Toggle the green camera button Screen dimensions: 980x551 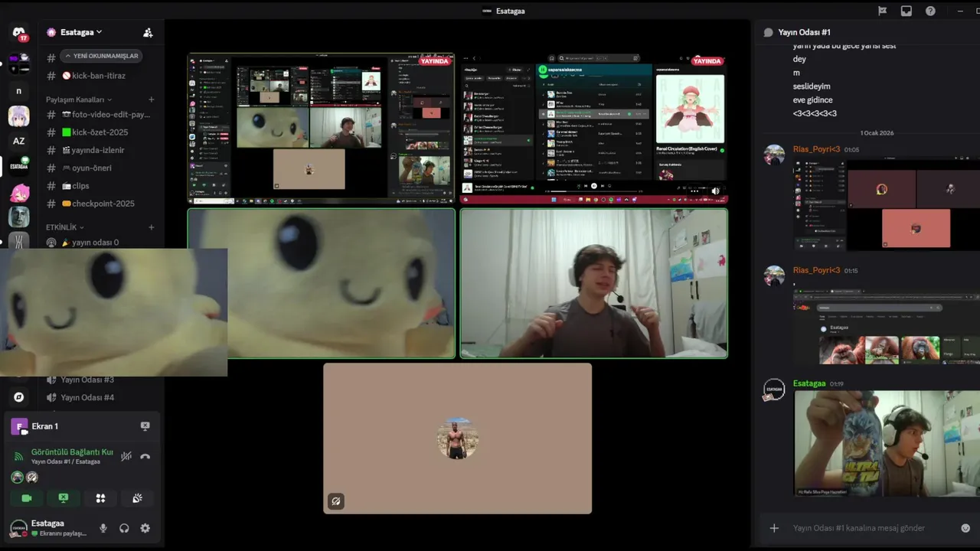point(26,498)
